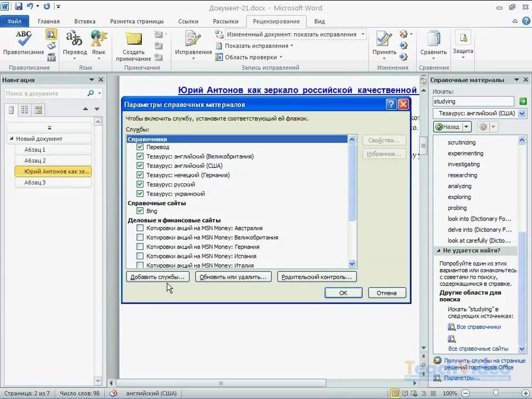Open the Перевод translate icon

(x=74, y=38)
